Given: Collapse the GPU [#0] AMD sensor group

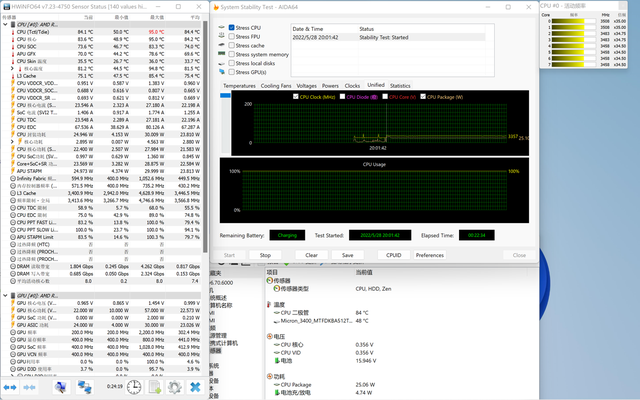Looking at the screenshot, I should (x=6, y=297).
